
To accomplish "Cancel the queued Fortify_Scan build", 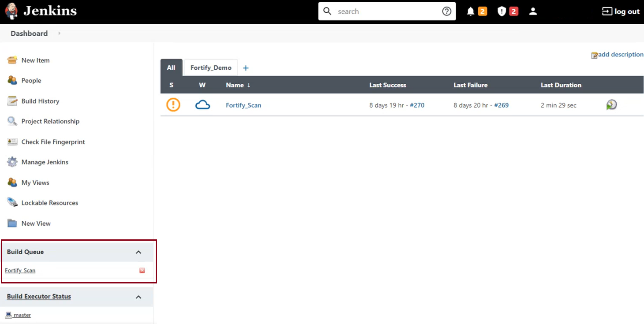I will pos(142,271).
